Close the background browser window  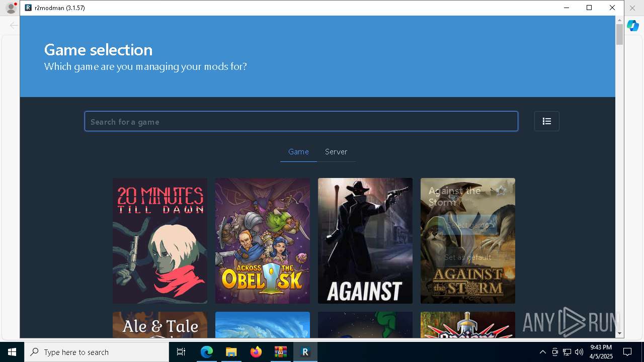click(x=632, y=8)
